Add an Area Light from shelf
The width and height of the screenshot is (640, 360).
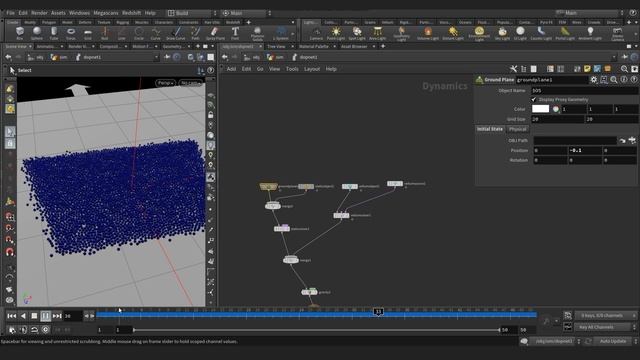click(378, 33)
